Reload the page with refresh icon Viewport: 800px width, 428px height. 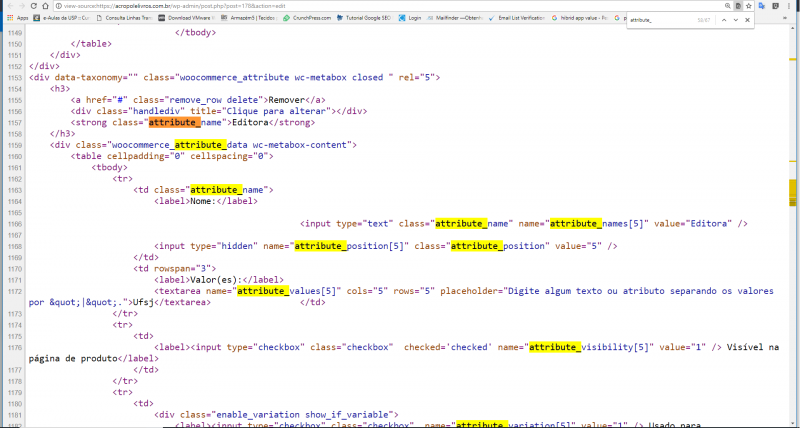pyautogui.click(x=37, y=5)
